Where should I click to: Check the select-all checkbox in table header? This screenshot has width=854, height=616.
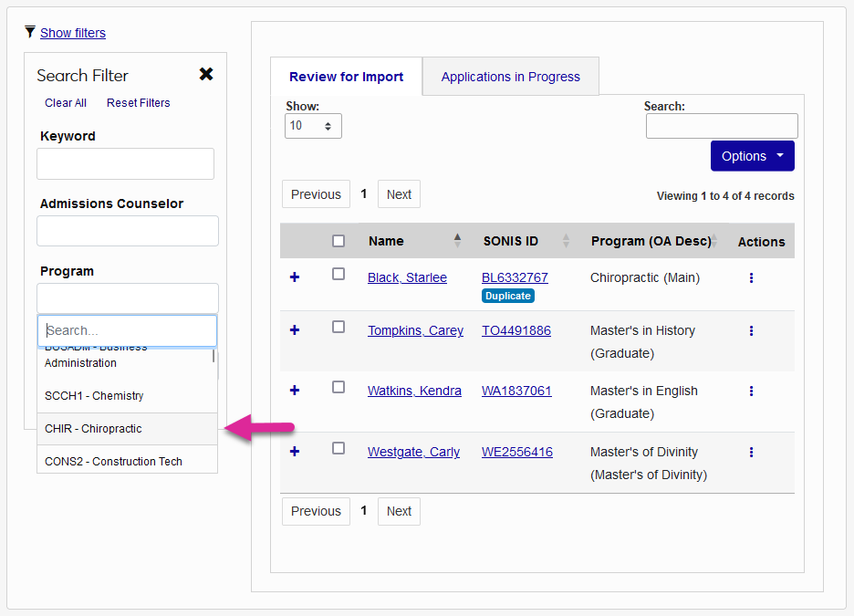(338, 240)
